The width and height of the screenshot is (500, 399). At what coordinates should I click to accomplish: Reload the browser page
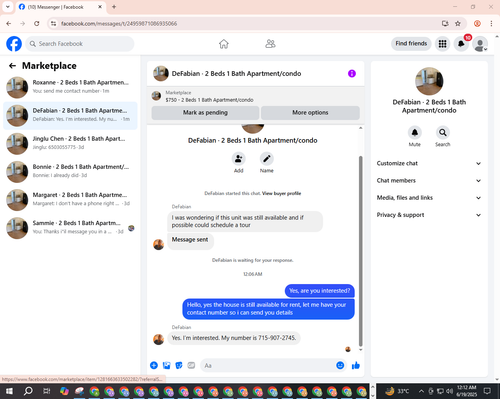click(x=37, y=24)
